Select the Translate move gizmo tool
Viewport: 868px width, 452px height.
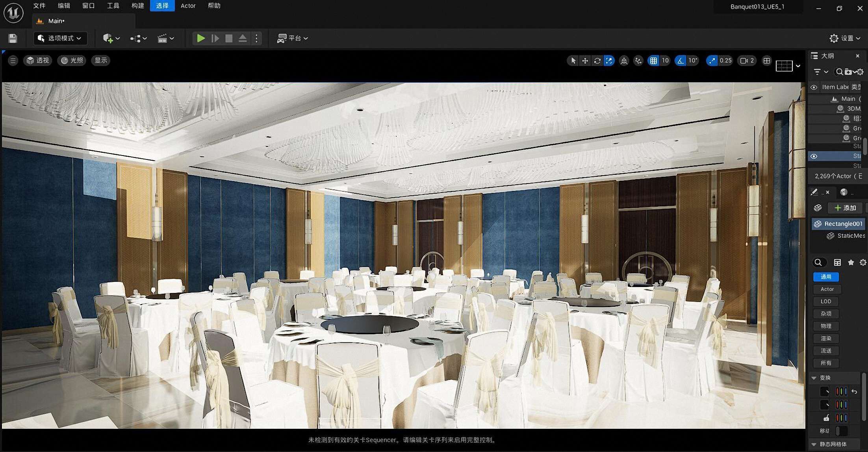585,61
